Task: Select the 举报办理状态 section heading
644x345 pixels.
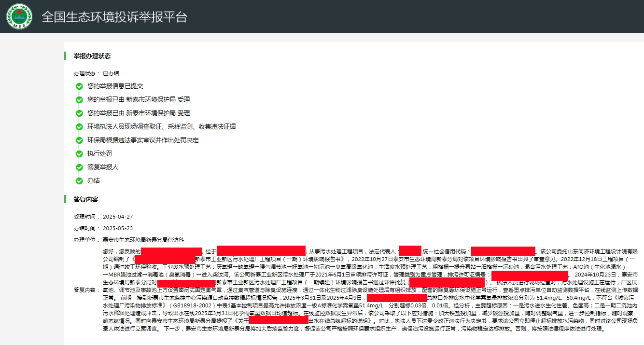Action: 92,56
